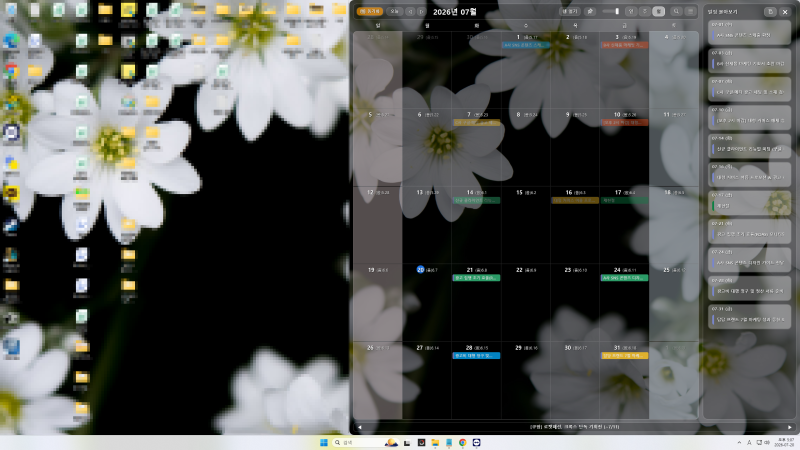The image size is (800, 450).
Task: Switch to the week view toggle button
Action: 645,11
